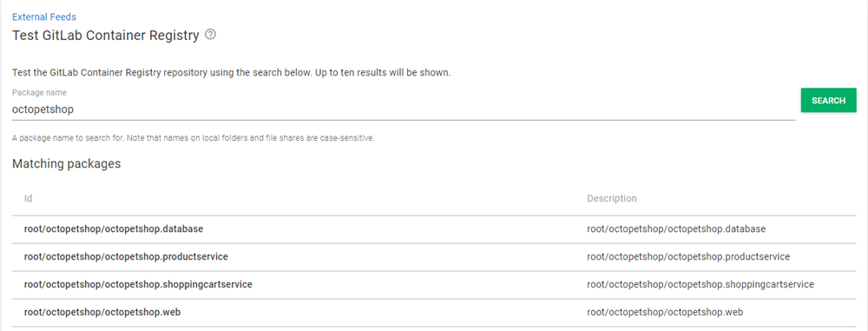
Task: Select root/octopetshop/octopetshop.database package Id
Action: 114,229
